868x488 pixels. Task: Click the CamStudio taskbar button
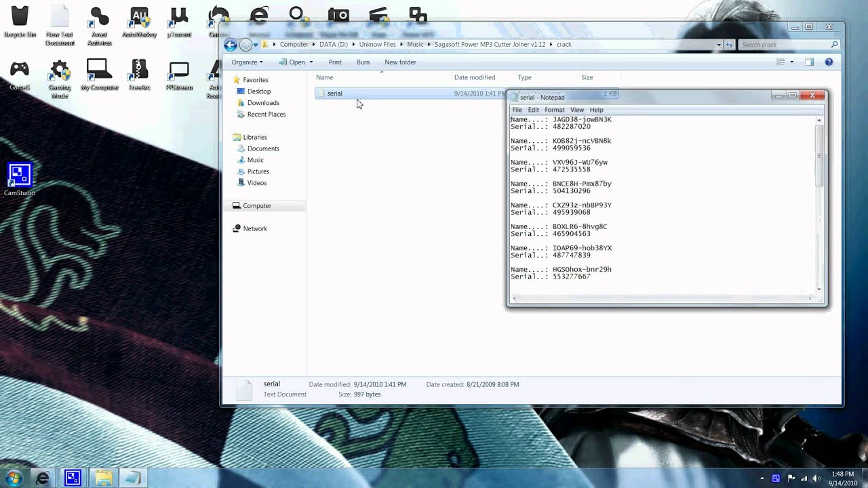(73, 479)
